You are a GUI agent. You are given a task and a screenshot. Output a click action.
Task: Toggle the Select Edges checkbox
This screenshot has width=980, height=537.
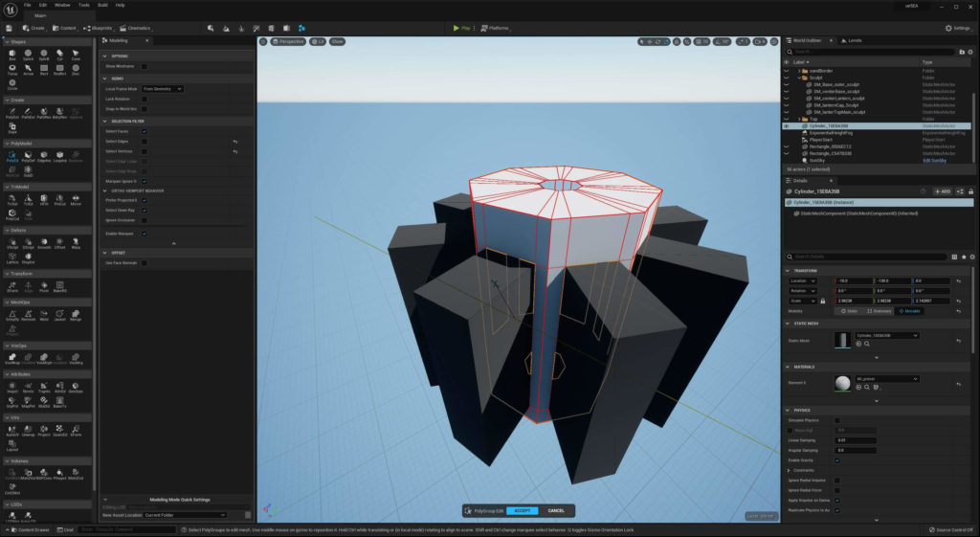coord(145,142)
